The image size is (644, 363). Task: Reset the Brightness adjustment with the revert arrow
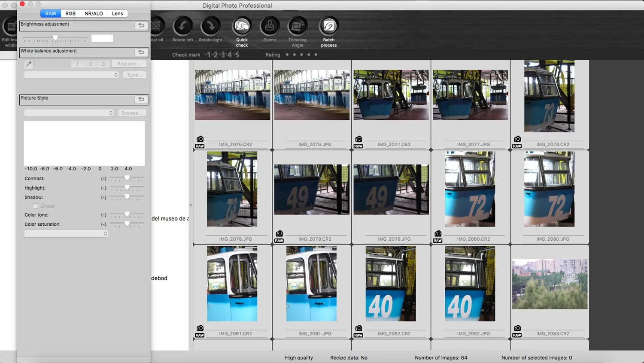141,25
